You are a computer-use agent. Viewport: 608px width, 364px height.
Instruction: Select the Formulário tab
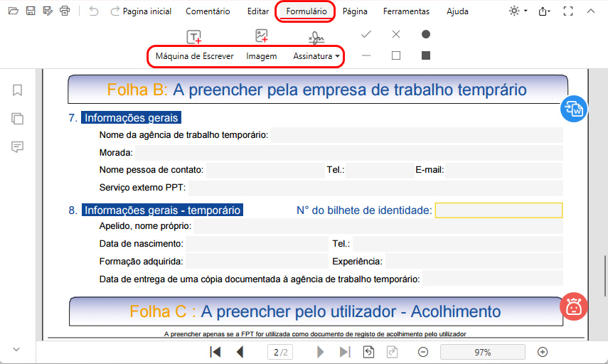click(x=306, y=11)
